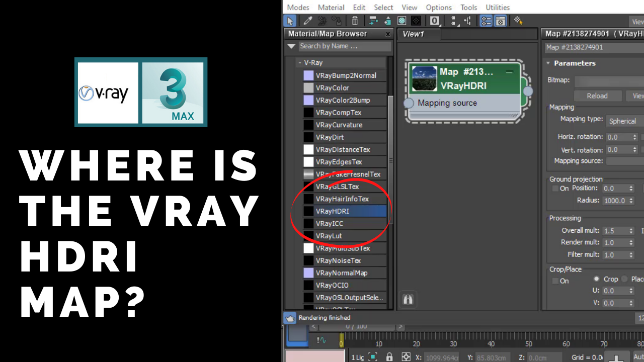Open the Material ID Channel flyout
Viewport: 644px width, 362px height.
435,21
